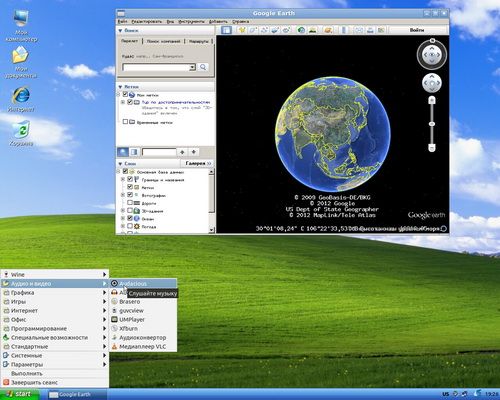
Task: Click the add path toolbar icon
Action: [x=264, y=30]
